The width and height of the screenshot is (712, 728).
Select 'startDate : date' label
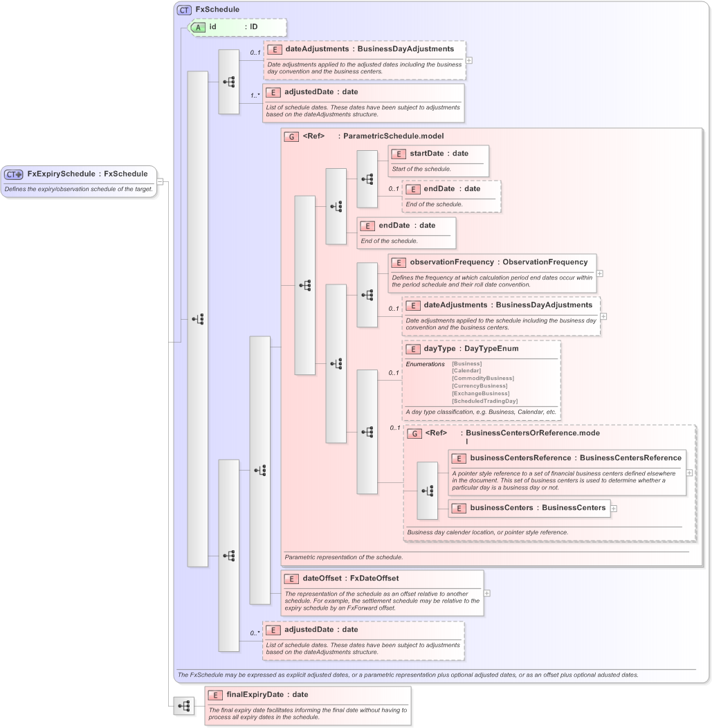coord(439,154)
